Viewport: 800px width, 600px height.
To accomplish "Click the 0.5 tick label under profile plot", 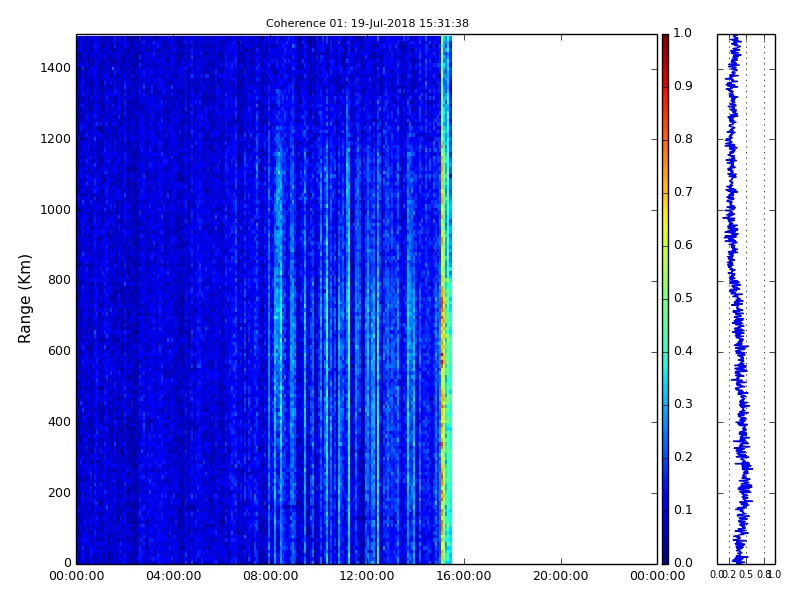I will pyautogui.click(x=746, y=575).
